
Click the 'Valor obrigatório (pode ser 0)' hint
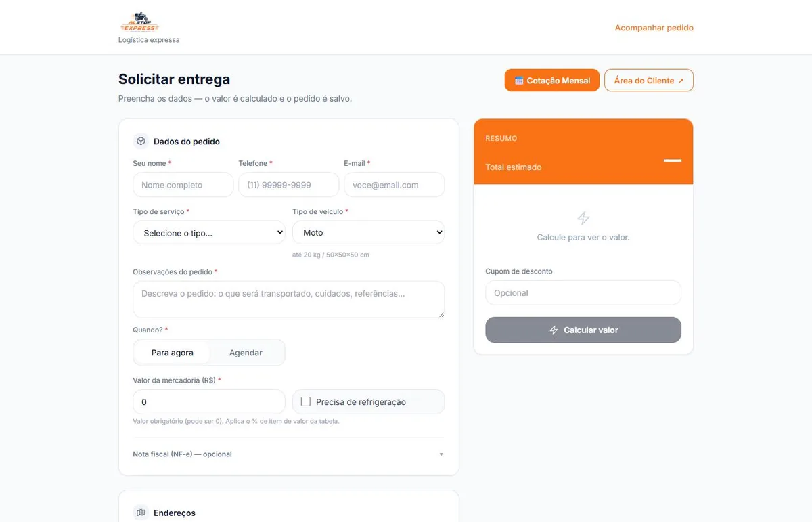[236, 421]
